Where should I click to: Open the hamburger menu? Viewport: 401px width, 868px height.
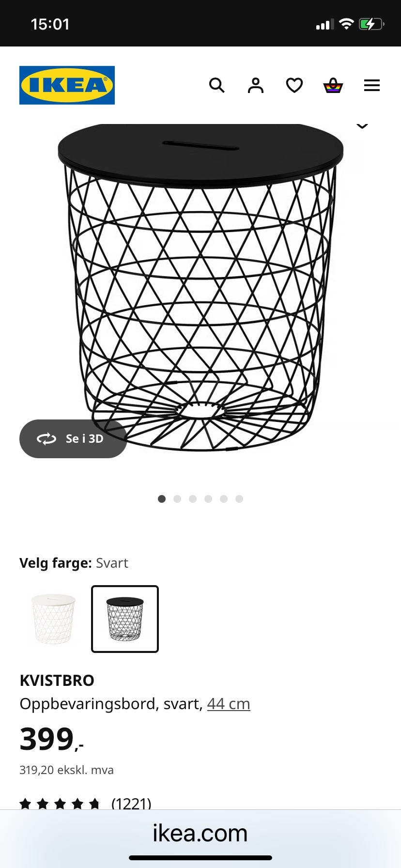372,86
